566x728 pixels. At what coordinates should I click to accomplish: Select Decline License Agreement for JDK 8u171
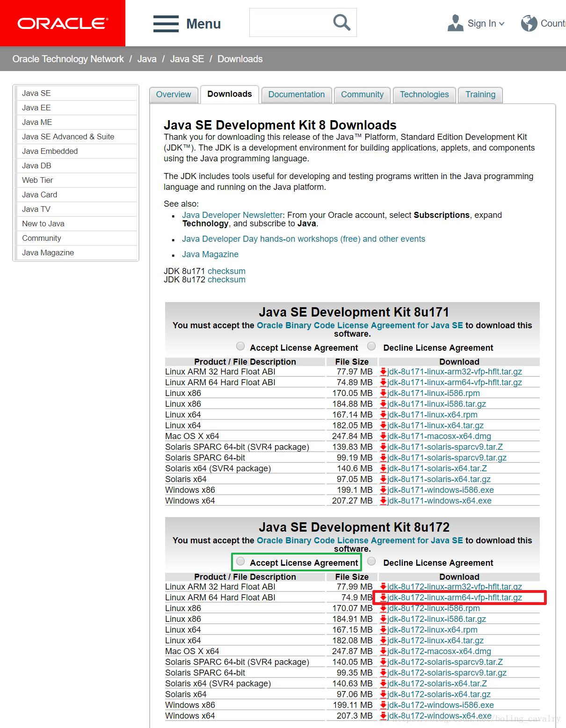pyautogui.click(x=372, y=346)
